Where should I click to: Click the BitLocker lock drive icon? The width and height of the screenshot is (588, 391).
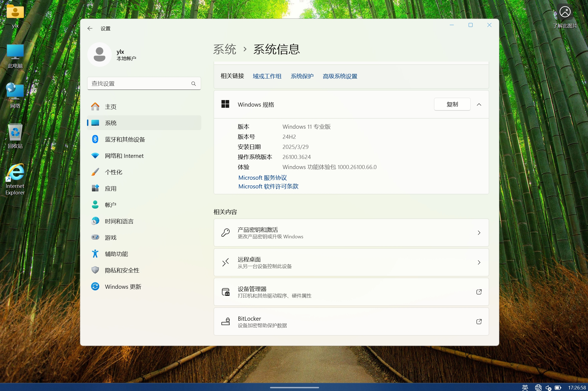226,321
